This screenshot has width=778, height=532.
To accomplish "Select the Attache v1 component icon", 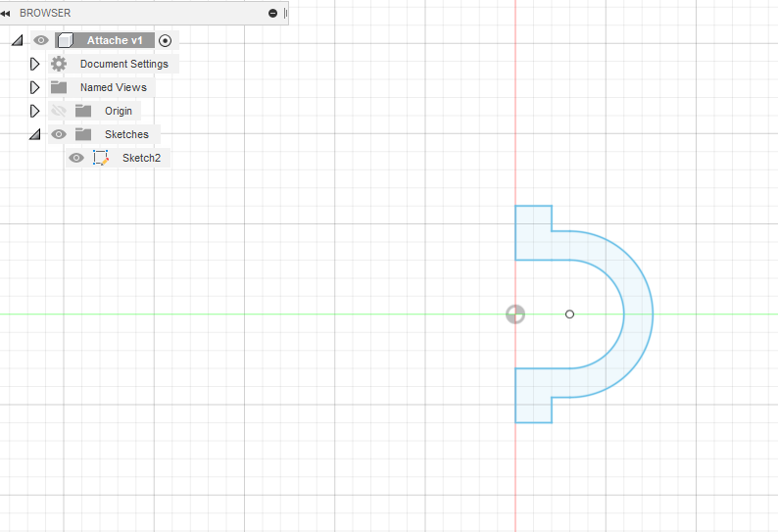I will (x=65, y=40).
